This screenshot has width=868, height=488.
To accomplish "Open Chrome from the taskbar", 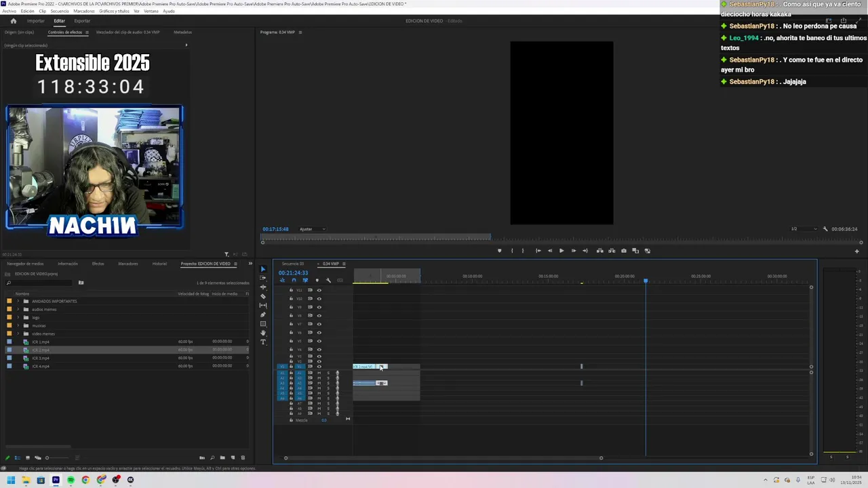I will [x=85, y=480].
